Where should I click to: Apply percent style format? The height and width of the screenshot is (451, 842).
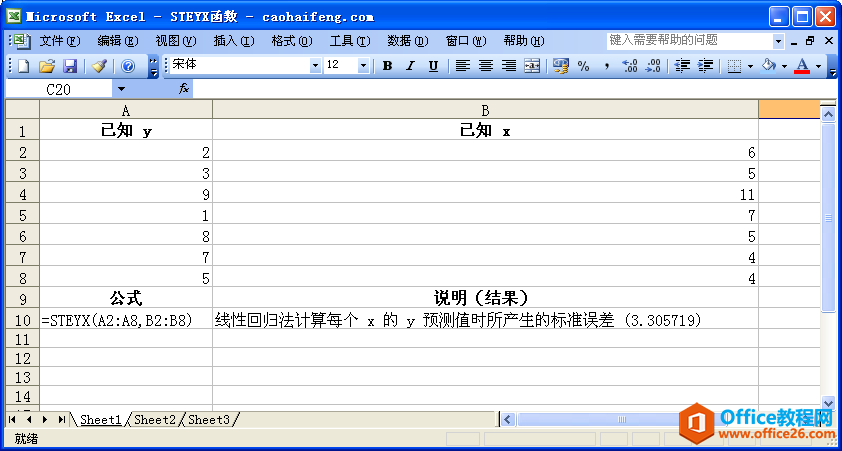(584, 66)
